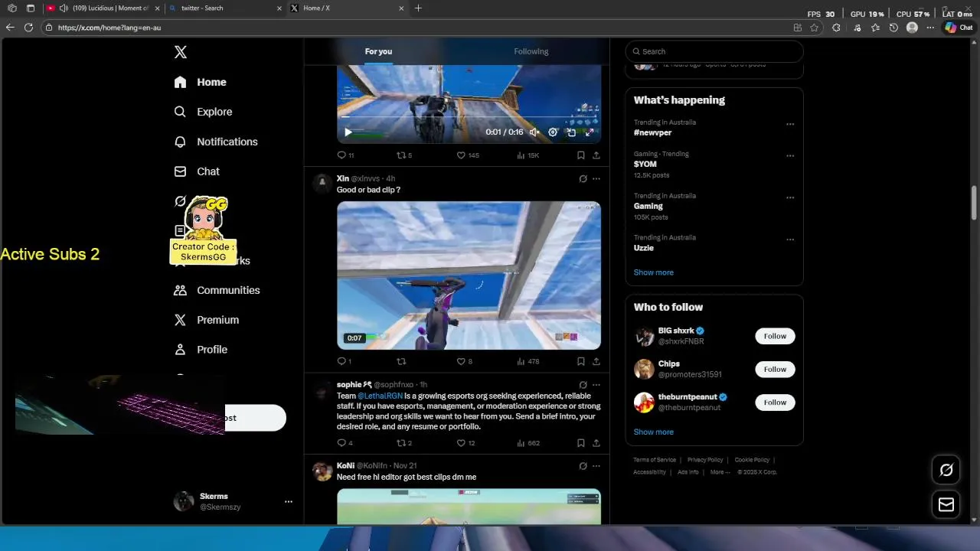Image resolution: width=980 pixels, height=551 pixels.
Task: Open more options on KoNi's post
Action: [x=596, y=466]
